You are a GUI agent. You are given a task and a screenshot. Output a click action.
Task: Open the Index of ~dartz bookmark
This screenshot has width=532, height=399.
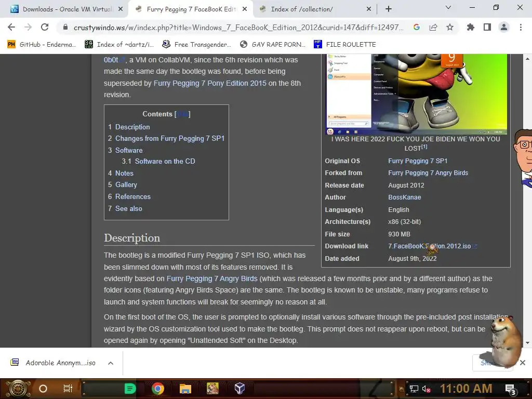coord(119,45)
